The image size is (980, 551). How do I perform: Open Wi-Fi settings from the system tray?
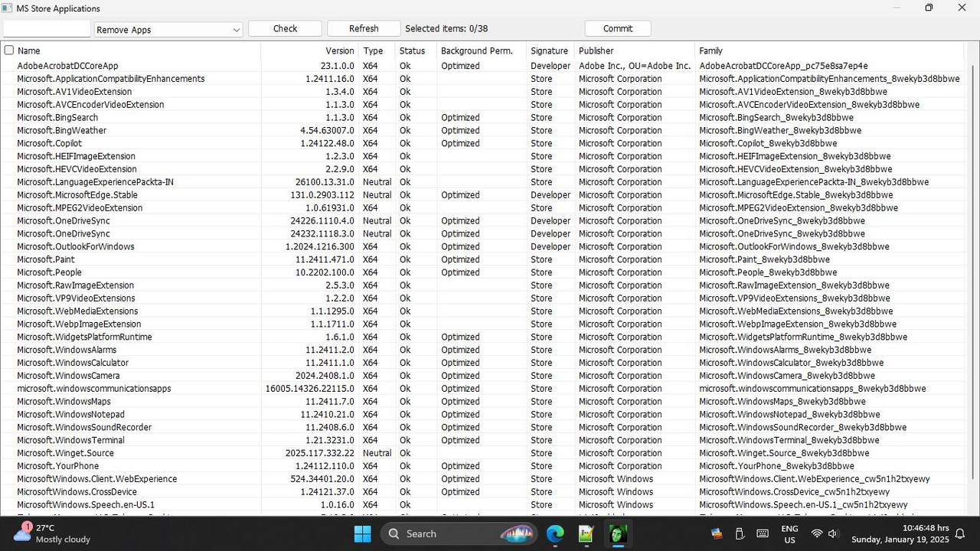tap(816, 533)
